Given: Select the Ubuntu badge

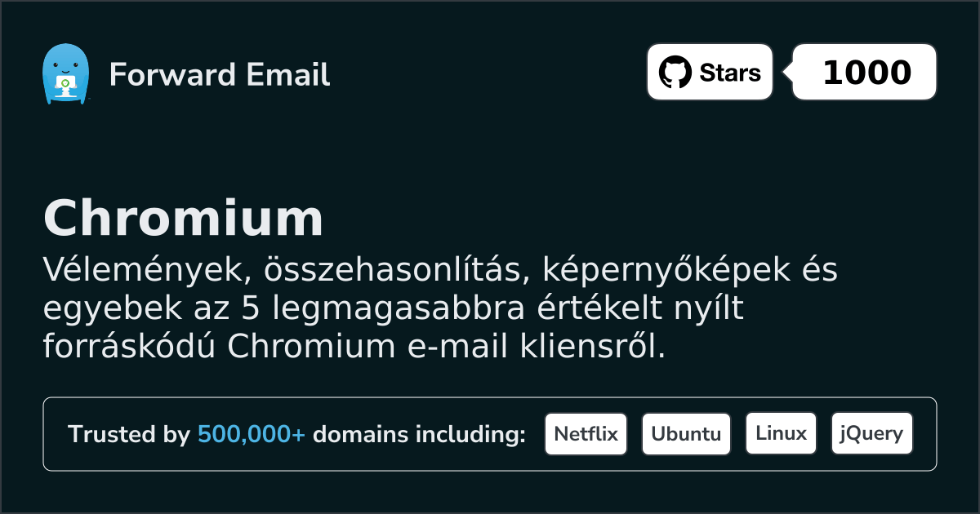Looking at the screenshot, I should [686, 434].
